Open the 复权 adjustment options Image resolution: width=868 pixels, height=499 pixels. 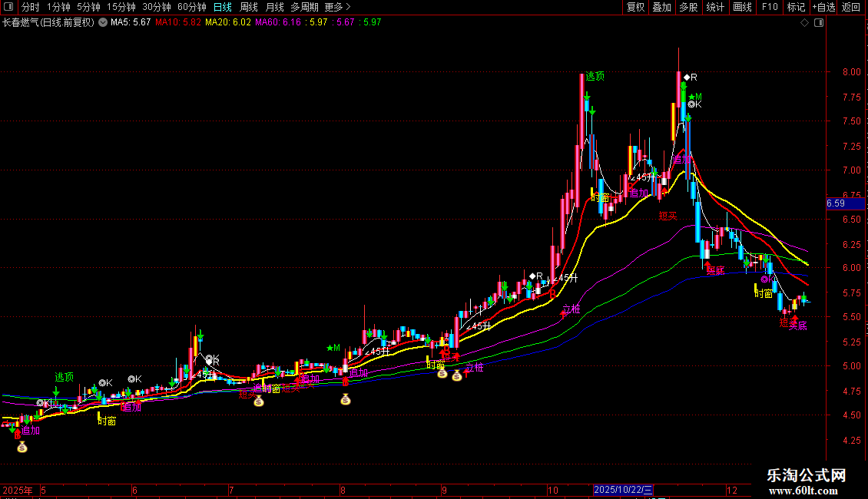[635, 7]
